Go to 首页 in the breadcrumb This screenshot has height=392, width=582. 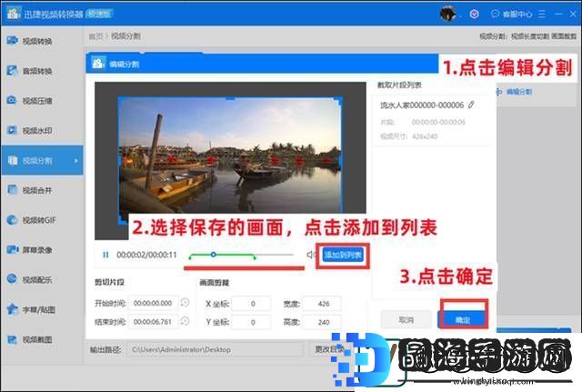point(95,36)
